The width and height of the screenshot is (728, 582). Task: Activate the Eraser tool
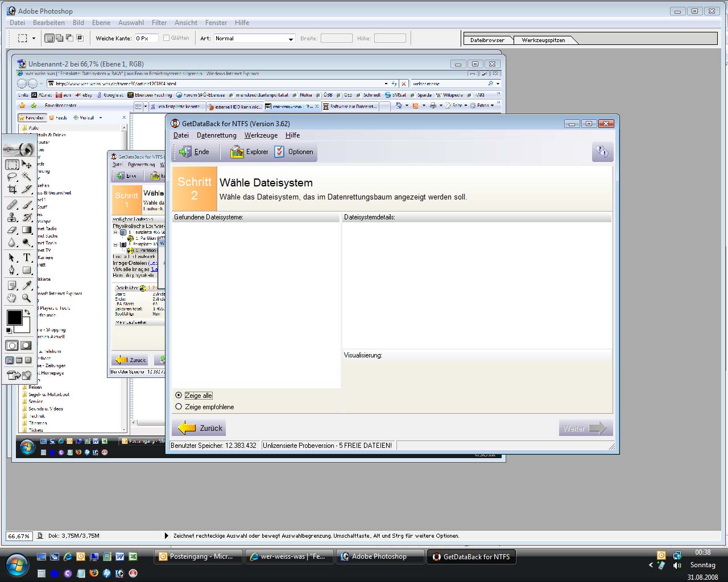click(x=12, y=230)
